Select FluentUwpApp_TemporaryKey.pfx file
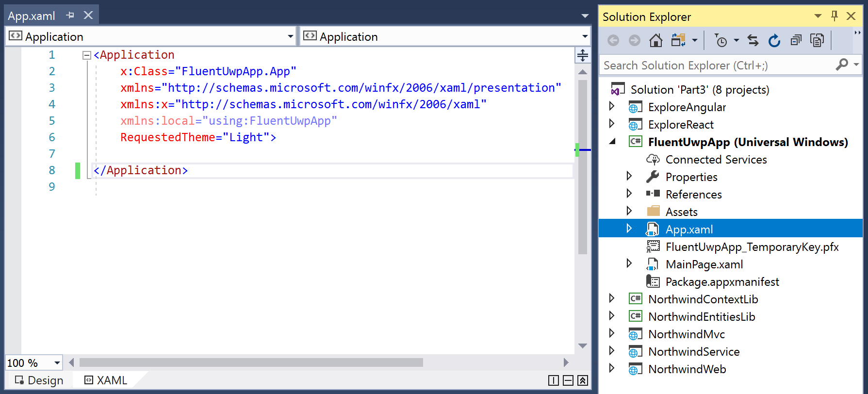 click(752, 247)
